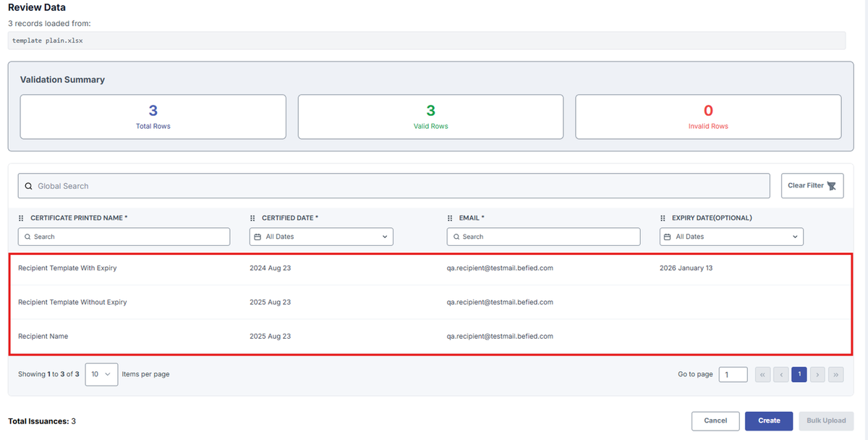The image size is (868, 440).
Task: Click Certificate Printed Name column header
Action: pyautogui.click(x=79, y=218)
